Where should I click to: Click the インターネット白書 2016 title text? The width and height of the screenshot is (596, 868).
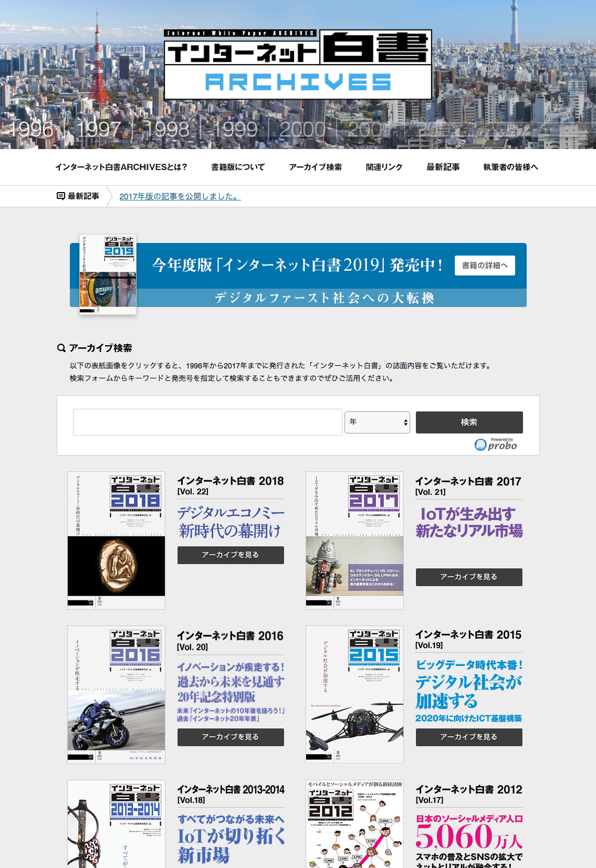click(x=230, y=636)
